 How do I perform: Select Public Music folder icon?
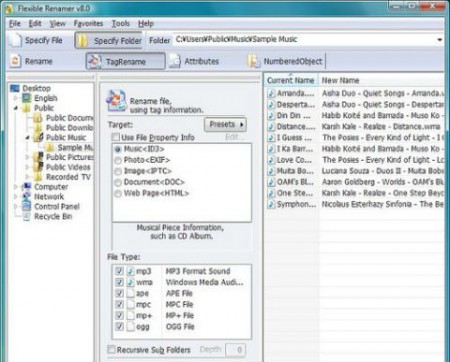coord(38,137)
